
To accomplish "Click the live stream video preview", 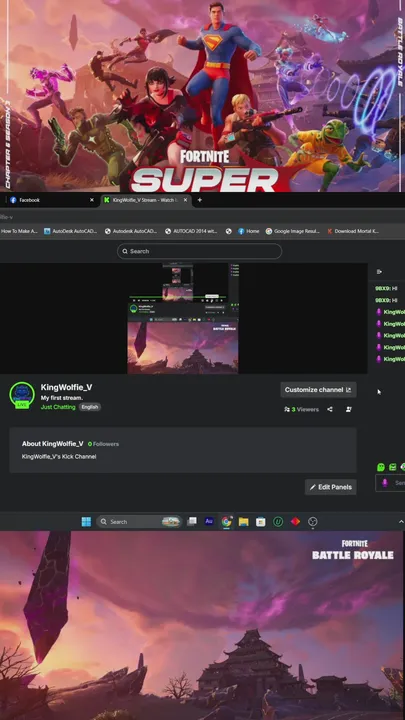I will point(184,318).
